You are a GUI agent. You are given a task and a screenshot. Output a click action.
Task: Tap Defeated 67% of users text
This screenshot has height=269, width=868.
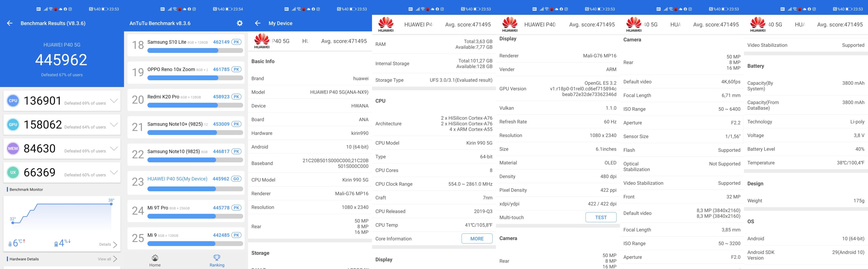[x=62, y=75]
